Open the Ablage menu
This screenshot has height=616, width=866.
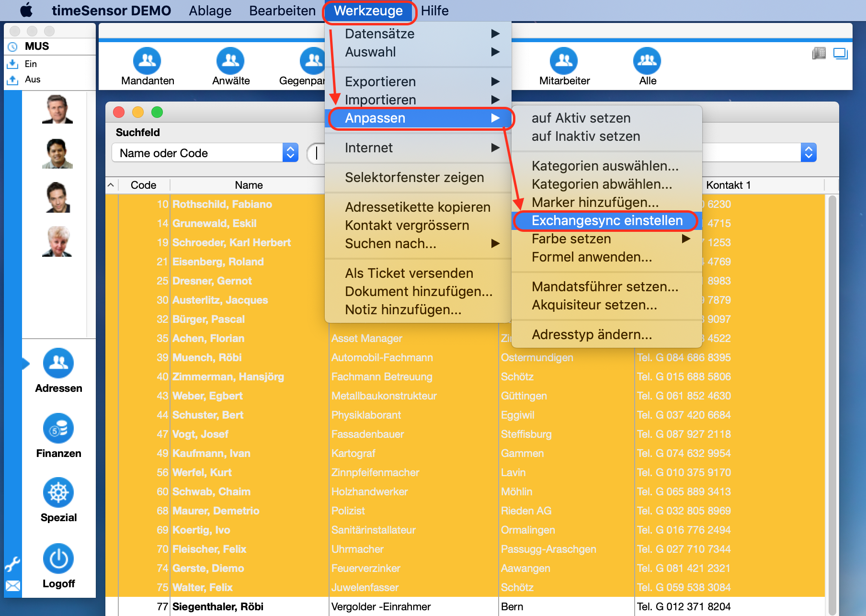coord(210,11)
